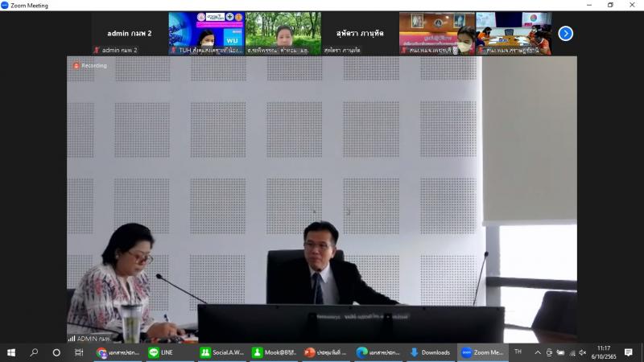Select Zoom Meeting taskbar button

coord(482,352)
